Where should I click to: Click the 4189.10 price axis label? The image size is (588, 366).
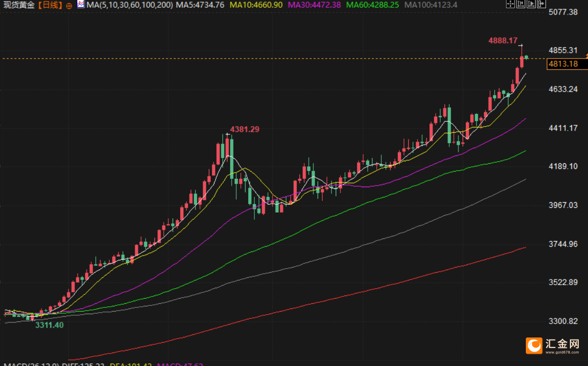pos(563,166)
